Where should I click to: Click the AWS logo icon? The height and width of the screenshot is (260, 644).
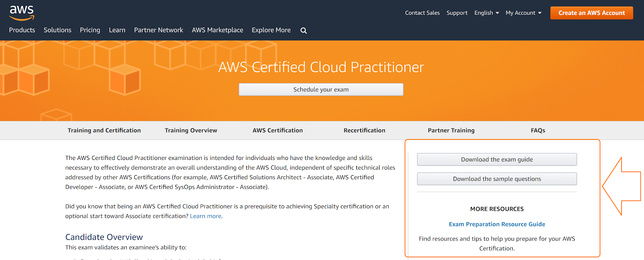[x=22, y=12]
